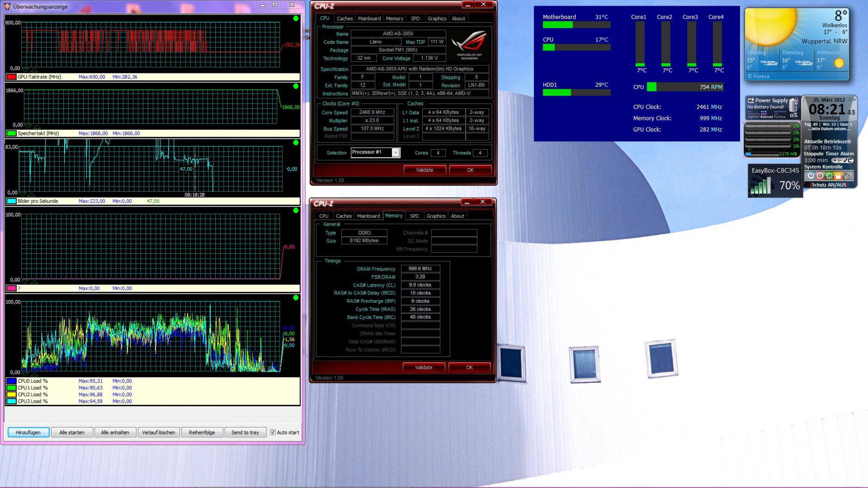This screenshot has width=868, height=488.
Task: Toggle the green status dot of Speichertakt graph
Action: point(296,86)
